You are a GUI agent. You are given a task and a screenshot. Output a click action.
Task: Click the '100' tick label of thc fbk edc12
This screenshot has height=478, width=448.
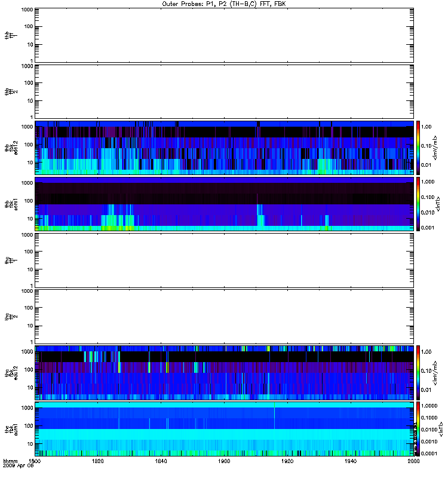tap(29, 370)
